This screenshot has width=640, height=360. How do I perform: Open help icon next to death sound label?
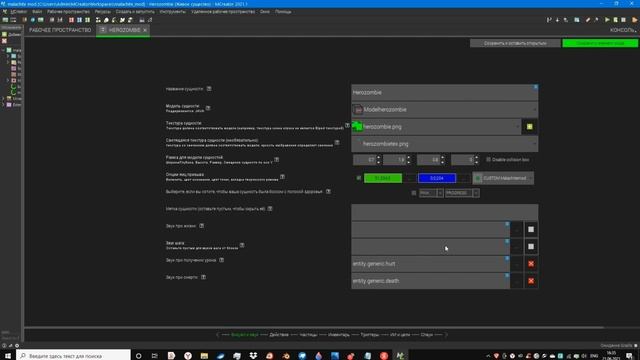pyautogui.click(x=203, y=277)
